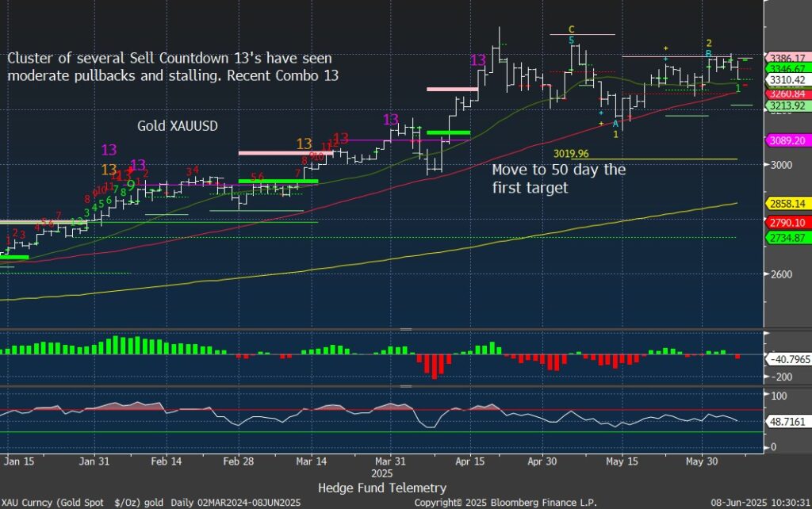Click the Apr 15 date axis label

point(469,461)
